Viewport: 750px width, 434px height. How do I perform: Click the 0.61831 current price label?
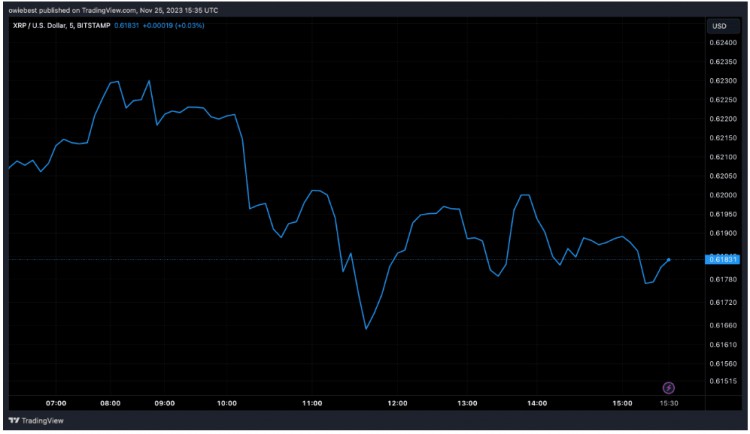pos(722,259)
